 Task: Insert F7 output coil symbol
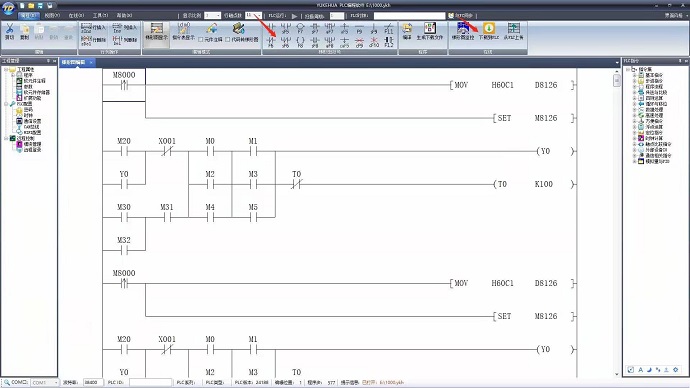pos(300,29)
